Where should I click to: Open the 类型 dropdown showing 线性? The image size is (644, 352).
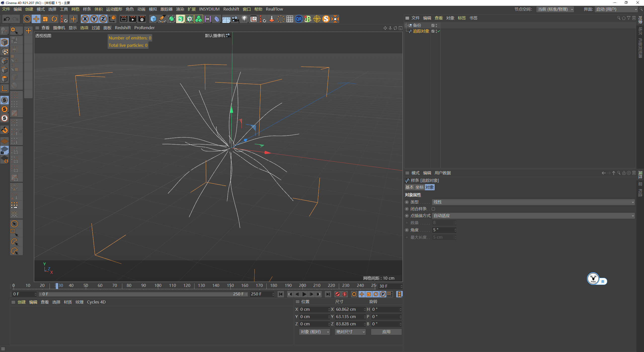tap(533, 202)
